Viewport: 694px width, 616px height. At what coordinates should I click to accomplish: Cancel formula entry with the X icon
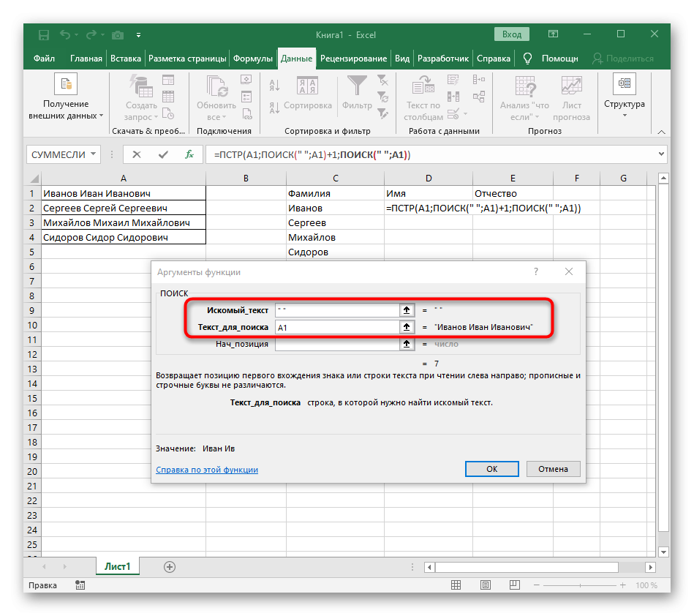coord(137,155)
